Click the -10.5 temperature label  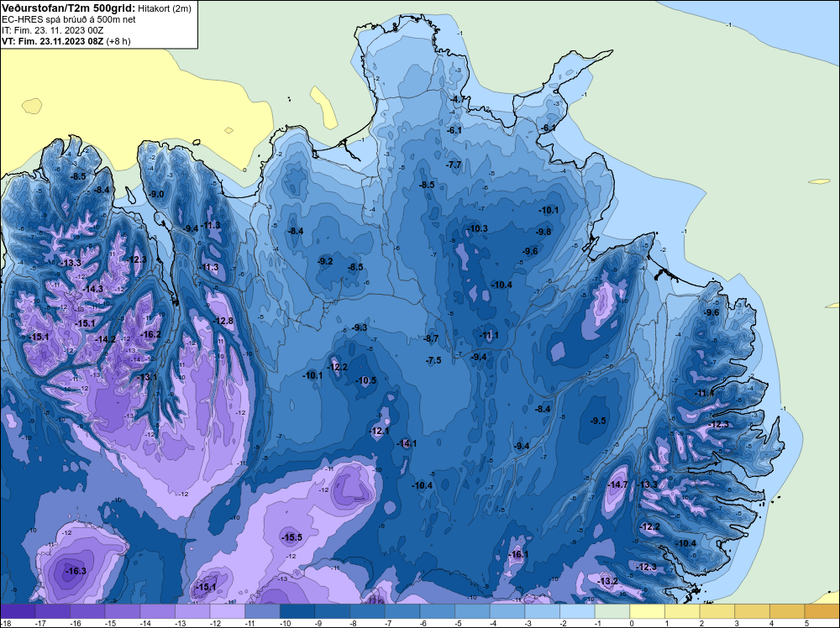coord(366,380)
